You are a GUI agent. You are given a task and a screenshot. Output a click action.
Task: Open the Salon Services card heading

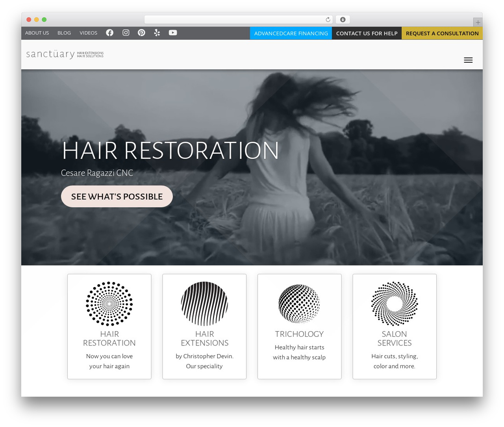pyautogui.click(x=395, y=338)
